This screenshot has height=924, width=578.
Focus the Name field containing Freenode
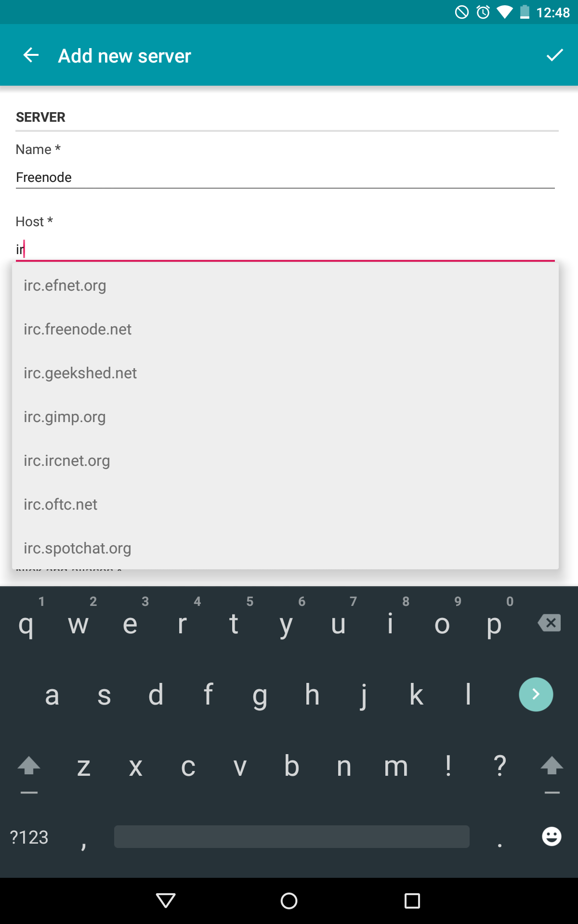pyautogui.click(x=285, y=177)
